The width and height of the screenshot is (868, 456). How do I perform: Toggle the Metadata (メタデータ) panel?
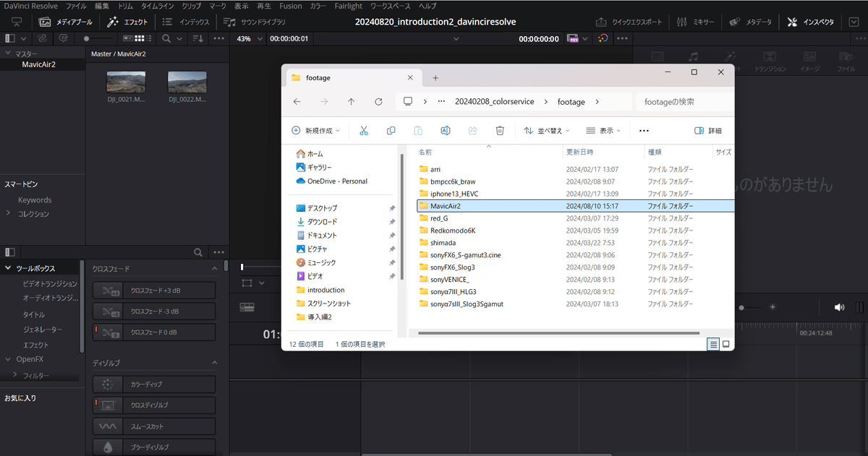pyautogui.click(x=749, y=22)
